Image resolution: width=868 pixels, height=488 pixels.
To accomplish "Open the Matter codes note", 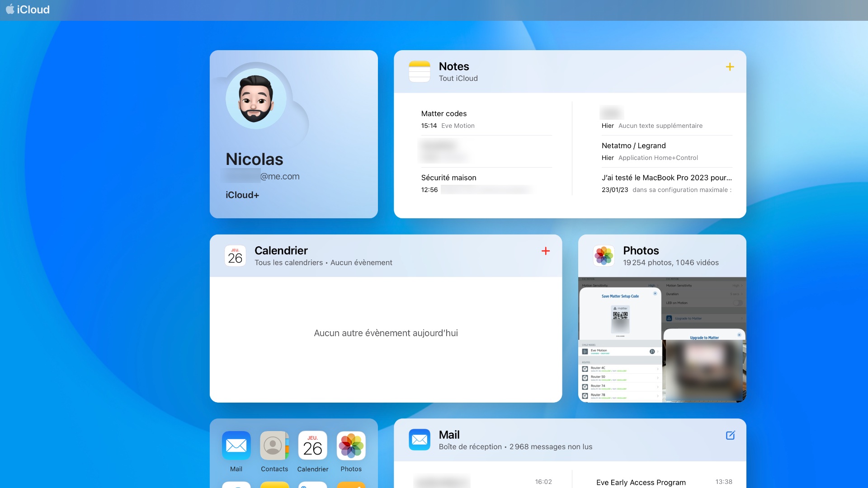I will coord(486,119).
